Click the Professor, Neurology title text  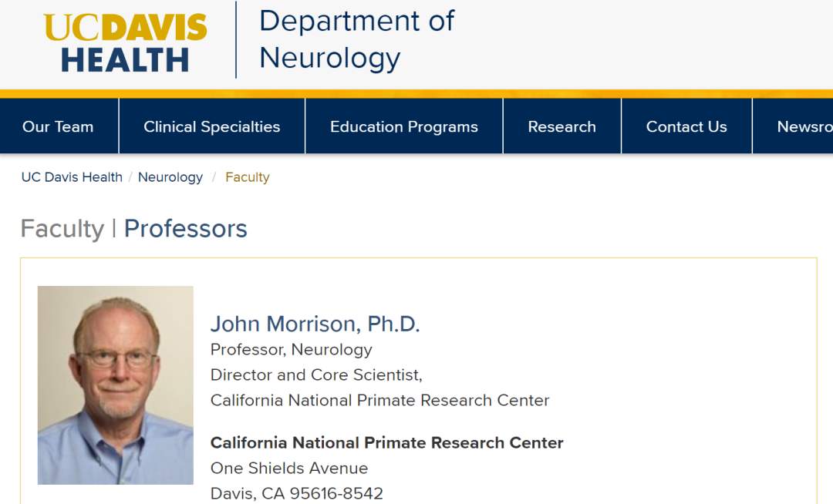point(291,350)
